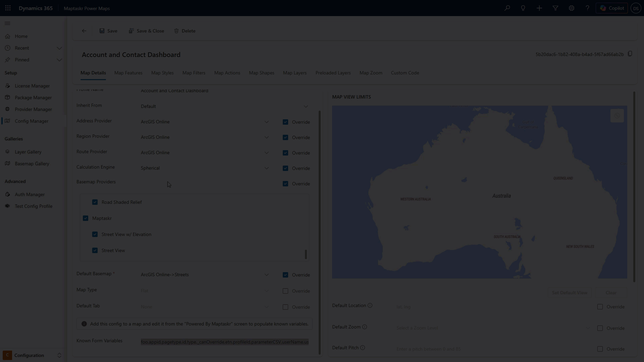Uncheck Road Shaded Relief basemap
The height and width of the screenshot is (362, 644).
(95, 202)
